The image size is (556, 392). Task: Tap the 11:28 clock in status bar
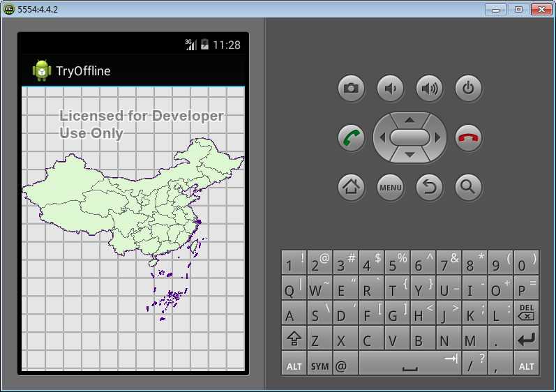point(227,45)
